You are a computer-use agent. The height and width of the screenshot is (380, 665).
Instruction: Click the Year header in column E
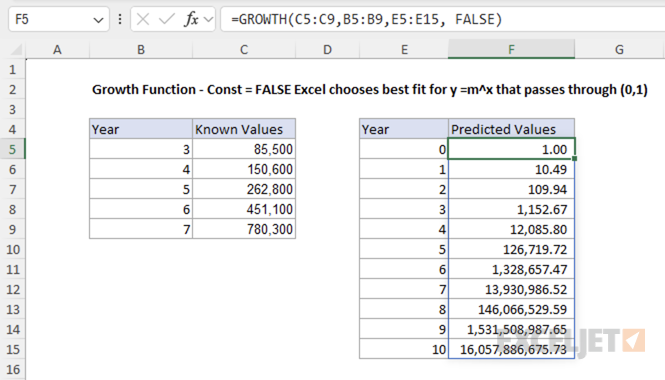click(x=404, y=129)
